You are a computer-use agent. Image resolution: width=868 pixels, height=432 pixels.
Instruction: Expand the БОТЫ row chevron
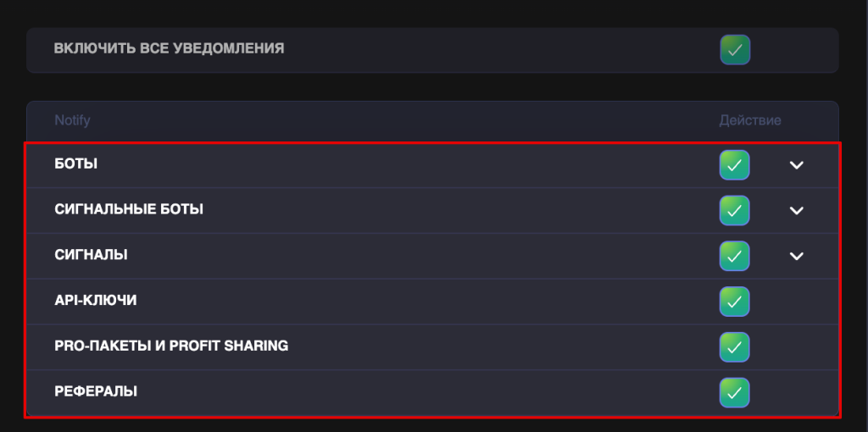(796, 165)
